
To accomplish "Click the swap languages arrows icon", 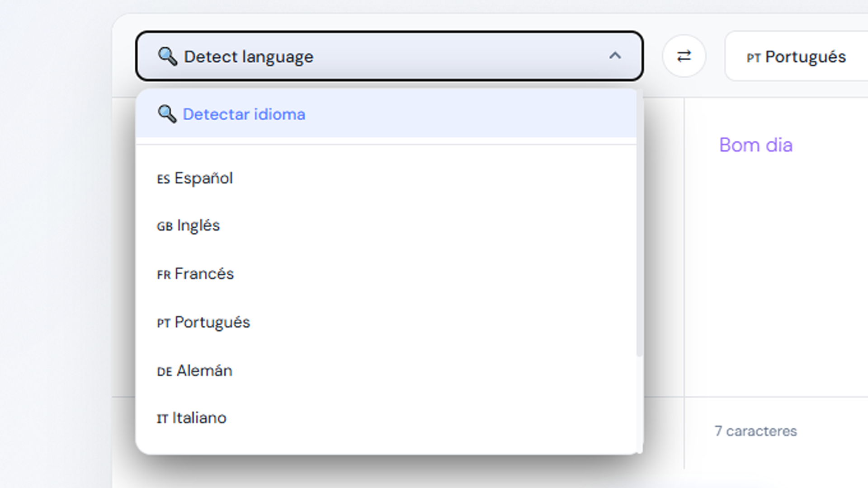I will [684, 56].
